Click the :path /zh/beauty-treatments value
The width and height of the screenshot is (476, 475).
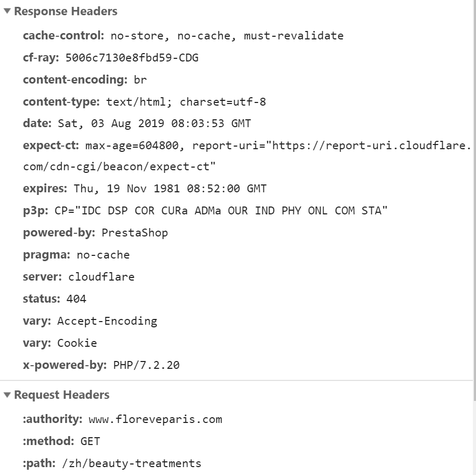(x=131, y=463)
